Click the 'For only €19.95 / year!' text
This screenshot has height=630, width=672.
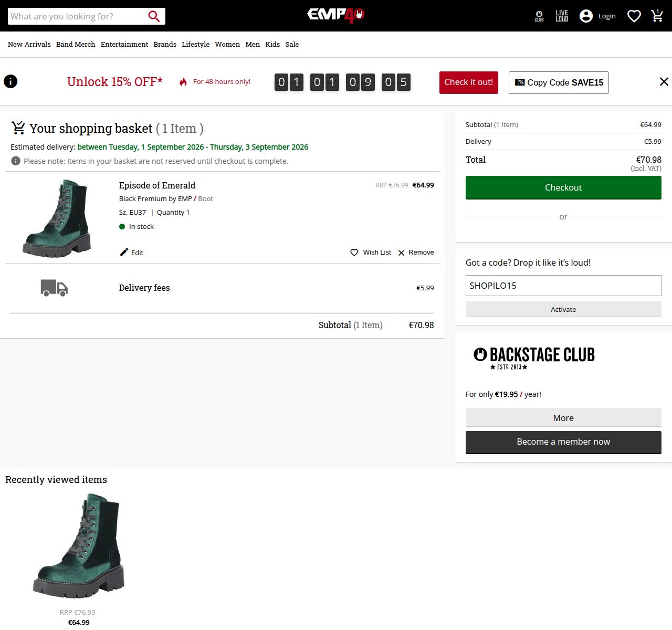(x=503, y=394)
